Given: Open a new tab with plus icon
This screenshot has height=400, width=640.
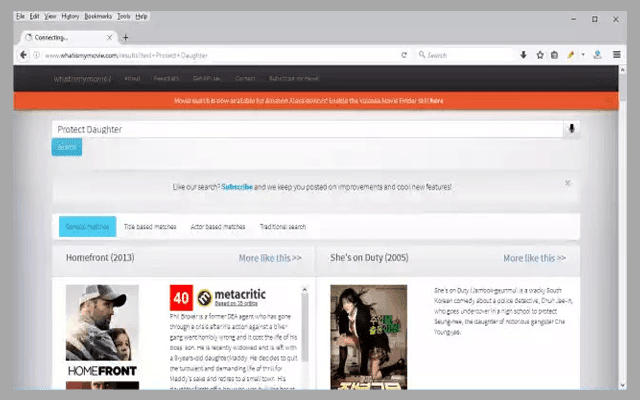Looking at the screenshot, I should click(x=125, y=37).
